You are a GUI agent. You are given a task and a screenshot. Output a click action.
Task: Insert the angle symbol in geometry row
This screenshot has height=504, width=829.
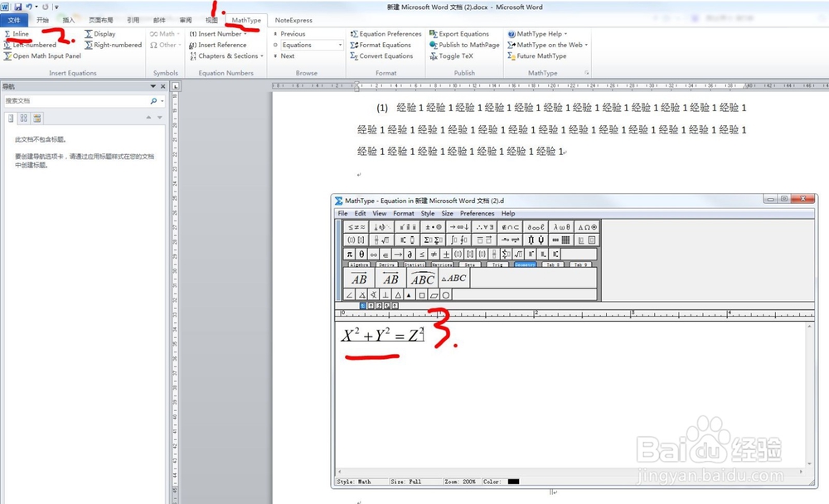(350, 295)
